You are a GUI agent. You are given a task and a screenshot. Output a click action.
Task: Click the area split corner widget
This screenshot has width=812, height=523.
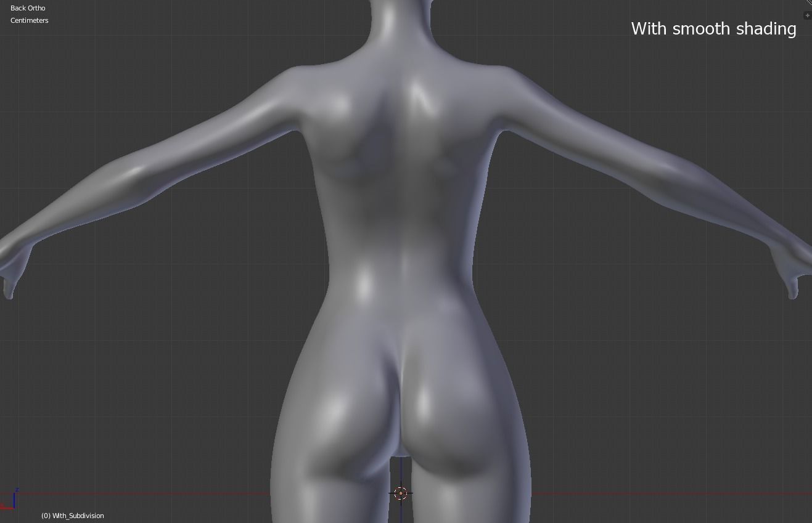point(808,2)
